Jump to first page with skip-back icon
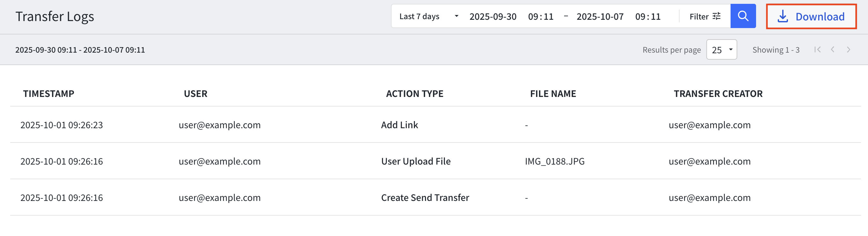The height and width of the screenshot is (236, 868). pos(818,49)
